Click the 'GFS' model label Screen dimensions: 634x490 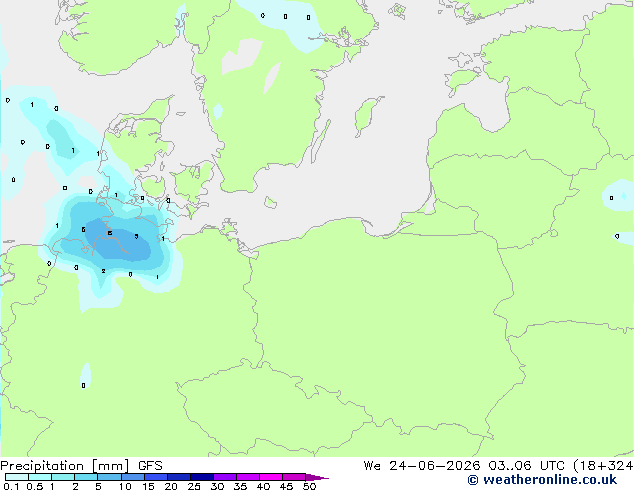pyautogui.click(x=150, y=466)
